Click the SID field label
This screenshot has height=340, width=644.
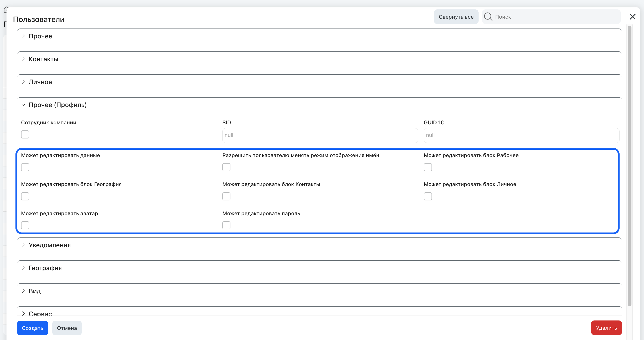(226, 123)
